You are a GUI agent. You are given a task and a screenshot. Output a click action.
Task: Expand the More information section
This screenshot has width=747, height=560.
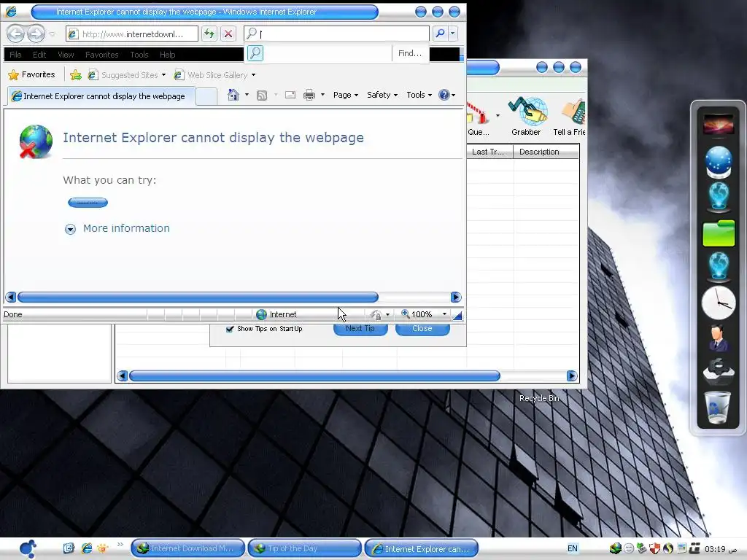point(117,228)
